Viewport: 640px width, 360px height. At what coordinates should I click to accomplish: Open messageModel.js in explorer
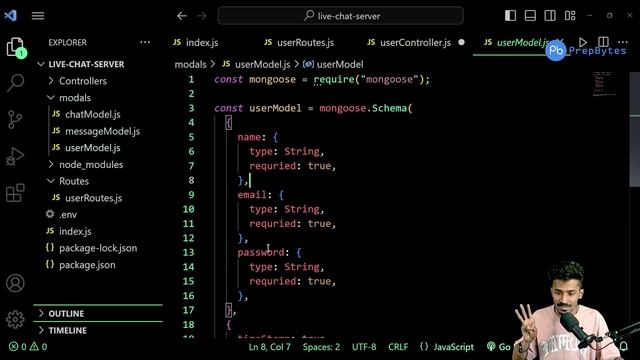pos(102,131)
